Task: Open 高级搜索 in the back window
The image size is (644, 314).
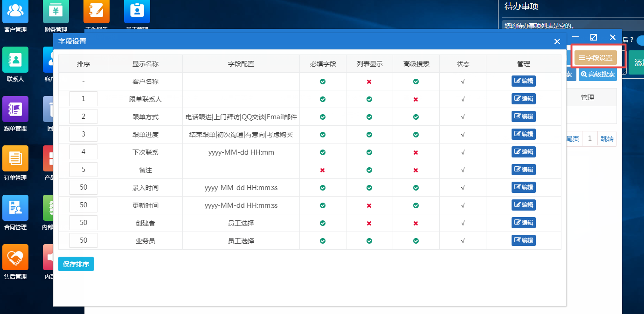Action: (x=597, y=74)
